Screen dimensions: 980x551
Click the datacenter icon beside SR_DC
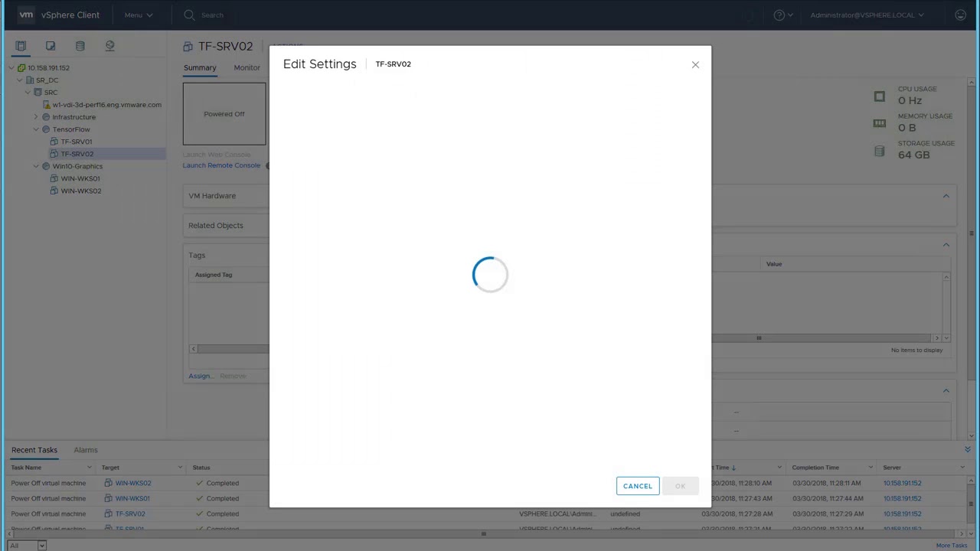click(x=30, y=80)
